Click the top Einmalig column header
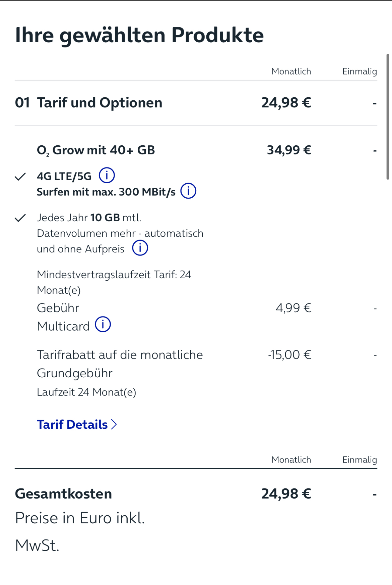This screenshot has height=585, width=392. coord(359,71)
